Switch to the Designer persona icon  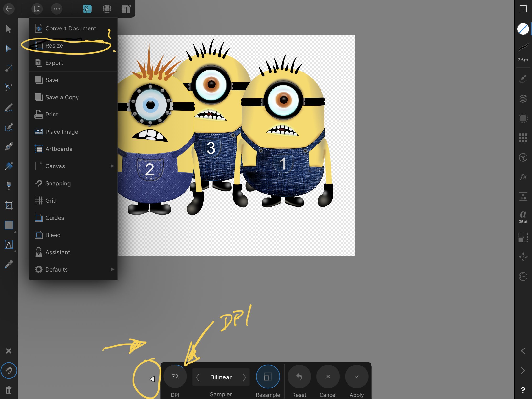(x=87, y=9)
